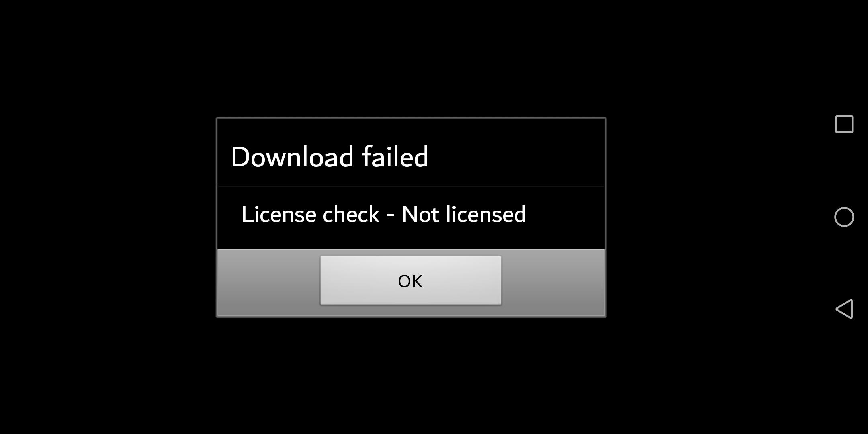Show the overview using the square nav button

844,124
